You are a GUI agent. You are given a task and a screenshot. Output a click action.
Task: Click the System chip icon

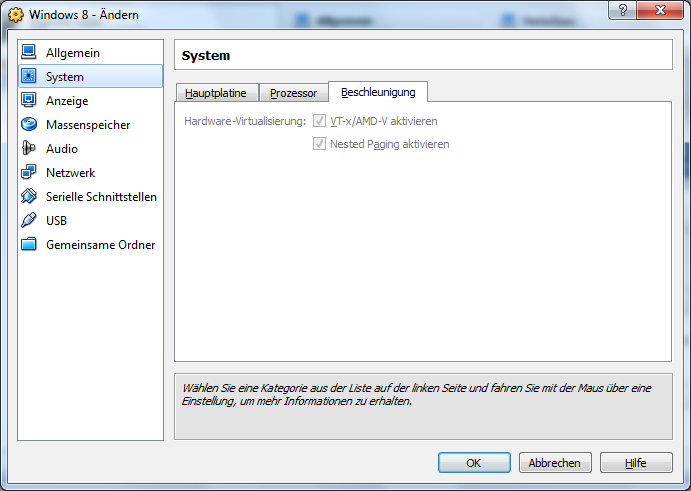(x=29, y=76)
